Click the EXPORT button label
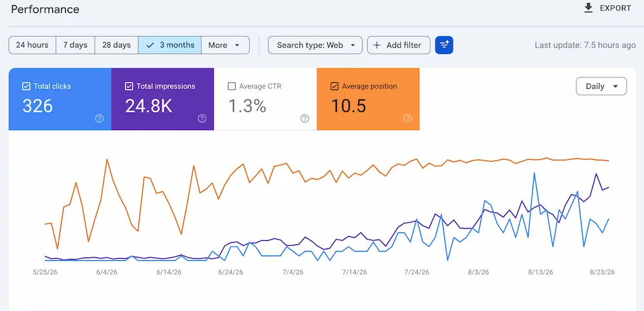 pyautogui.click(x=615, y=8)
